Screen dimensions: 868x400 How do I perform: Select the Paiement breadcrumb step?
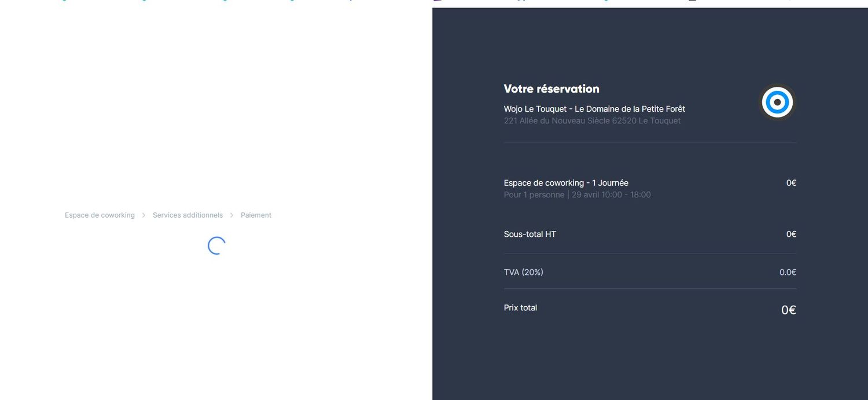(x=256, y=215)
